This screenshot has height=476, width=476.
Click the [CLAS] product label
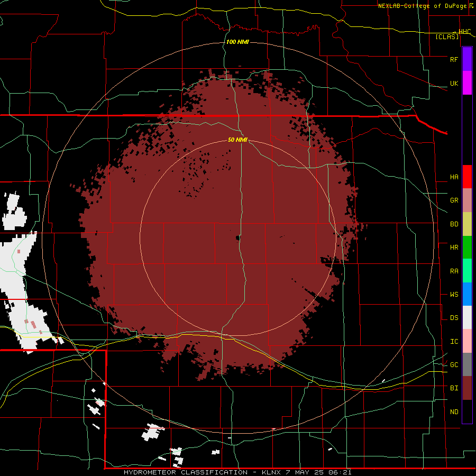tap(447, 36)
